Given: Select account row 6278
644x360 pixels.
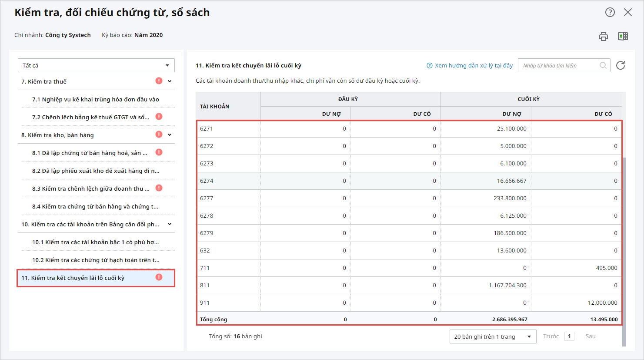Looking at the screenshot, I should [409, 215].
